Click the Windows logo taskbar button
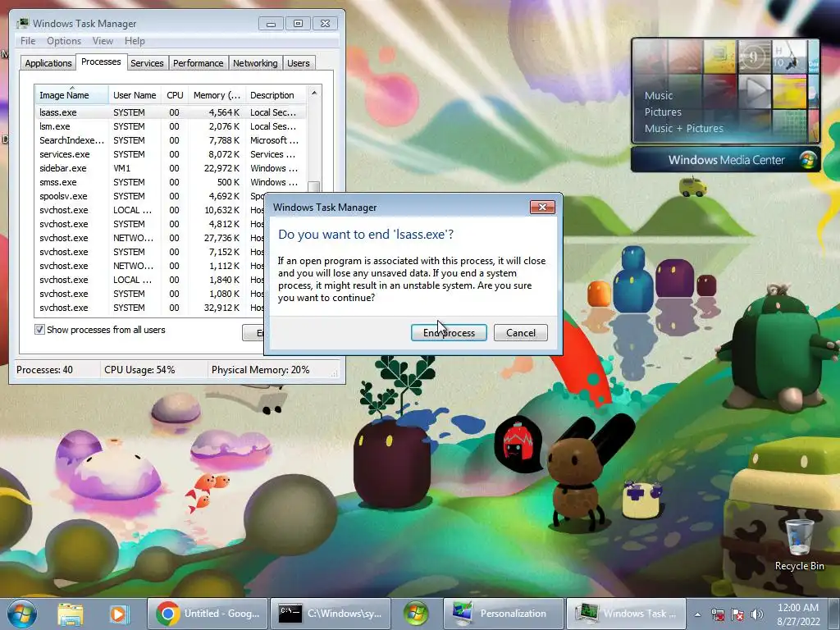Viewport: 840px width, 630px height. [416, 614]
